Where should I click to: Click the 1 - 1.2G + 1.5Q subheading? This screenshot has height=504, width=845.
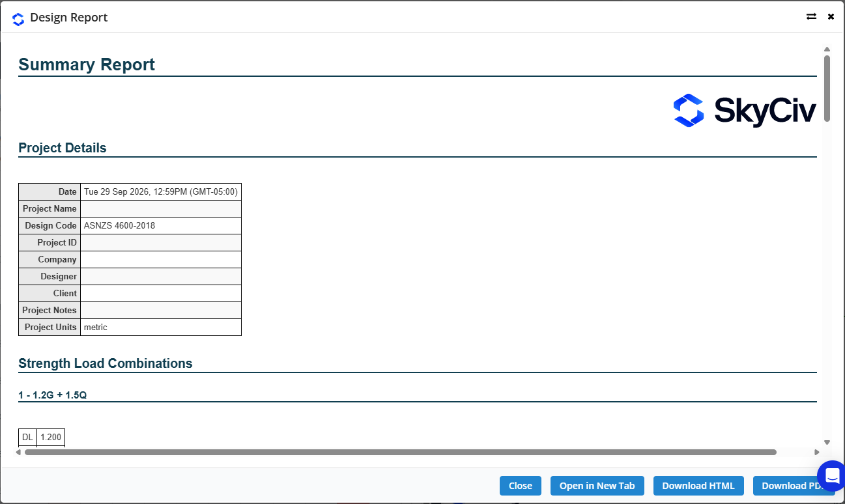tap(53, 395)
